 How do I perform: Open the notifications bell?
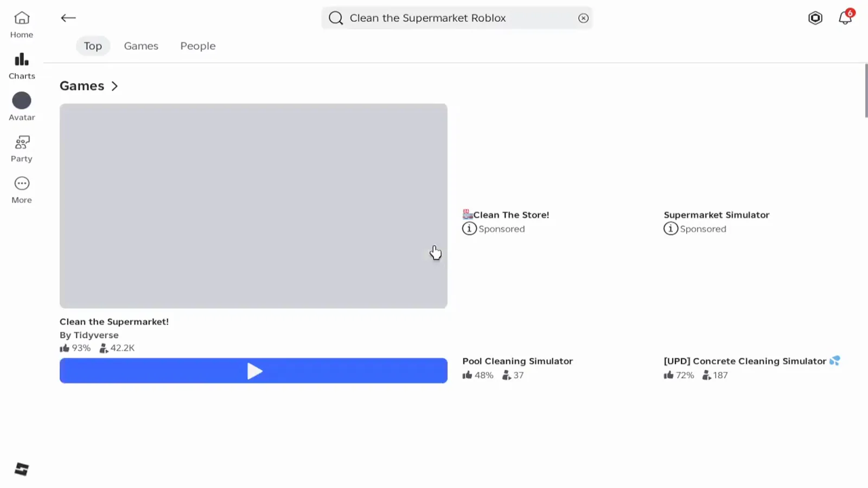(x=845, y=18)
